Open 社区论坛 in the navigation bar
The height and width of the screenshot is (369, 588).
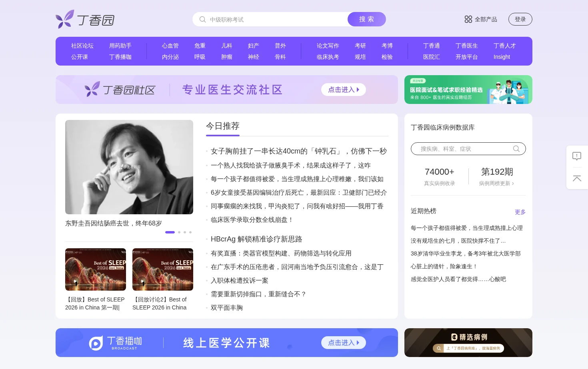tap(82, 46)
